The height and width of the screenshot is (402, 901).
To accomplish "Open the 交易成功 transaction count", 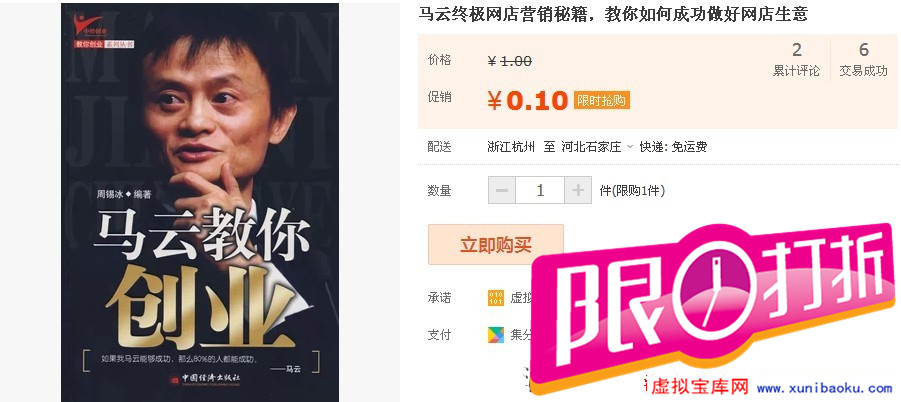I will click(864, 60).
